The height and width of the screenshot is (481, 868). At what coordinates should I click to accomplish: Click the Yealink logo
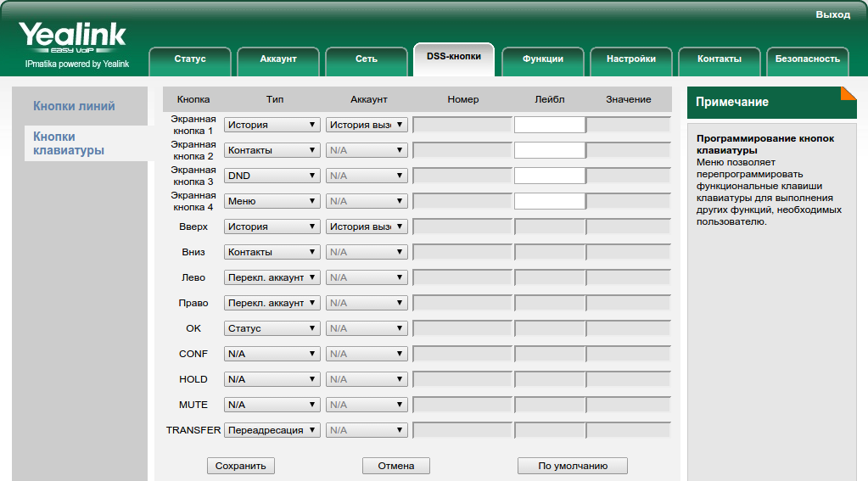[x=72, y=38]
